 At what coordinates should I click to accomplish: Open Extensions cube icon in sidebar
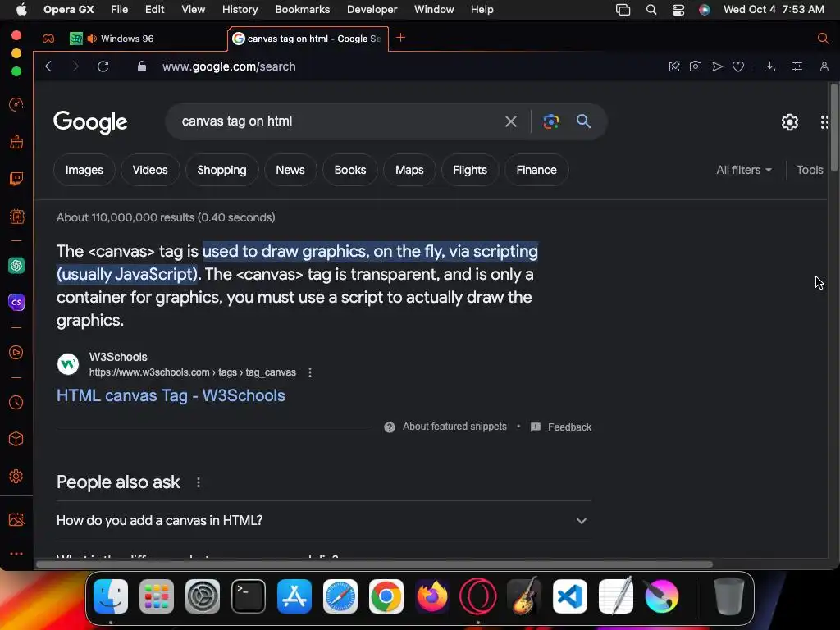click(x=16, y=440)
